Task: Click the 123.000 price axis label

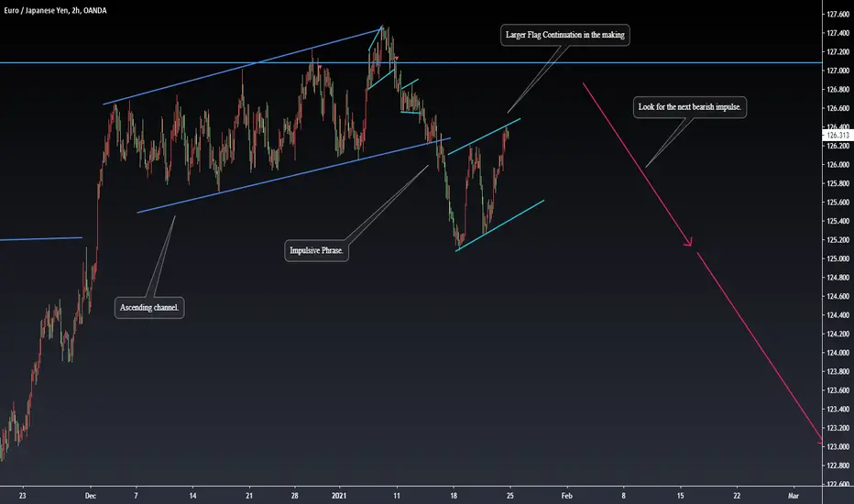Action: coord(838,447)
